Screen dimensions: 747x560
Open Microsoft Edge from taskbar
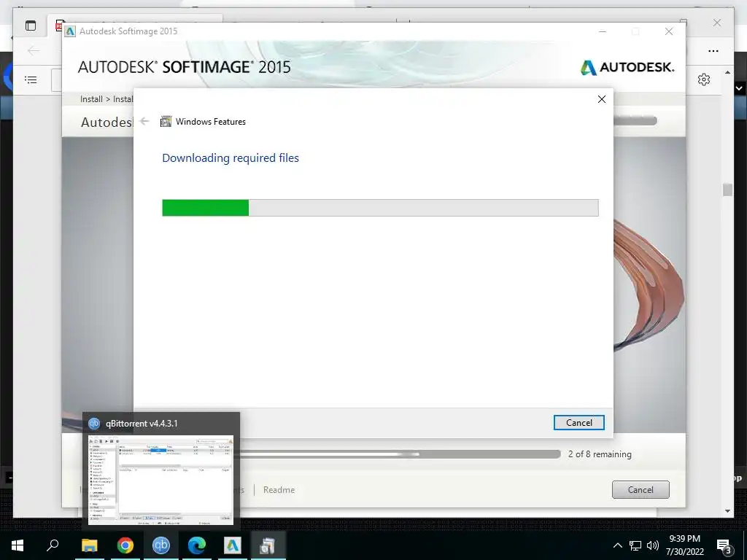pos(197,545)
